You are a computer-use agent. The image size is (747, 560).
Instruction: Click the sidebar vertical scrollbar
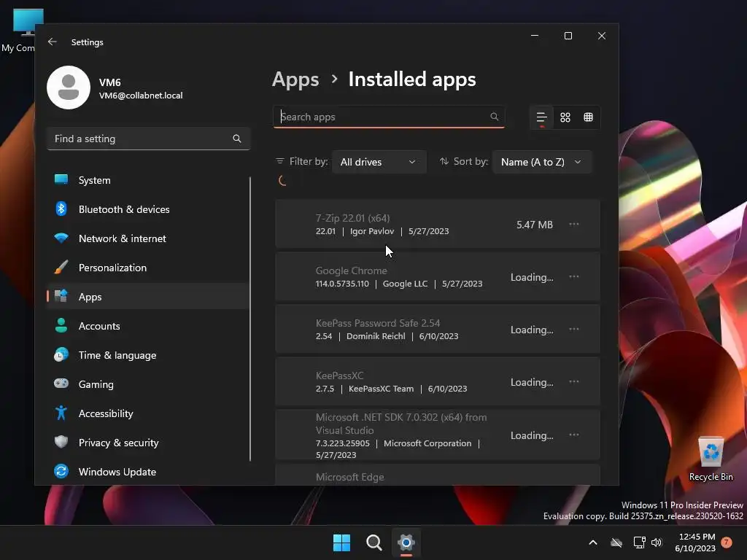250,319
